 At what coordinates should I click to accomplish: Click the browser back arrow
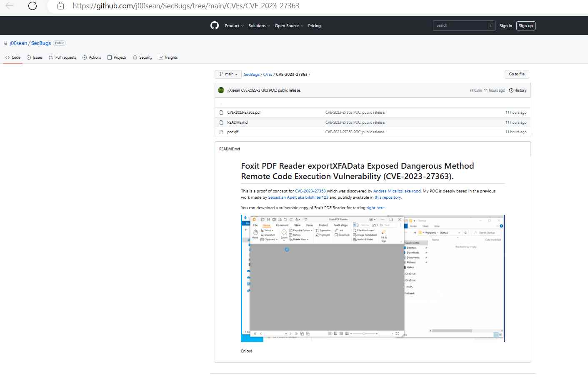click(x=10, y=6)
